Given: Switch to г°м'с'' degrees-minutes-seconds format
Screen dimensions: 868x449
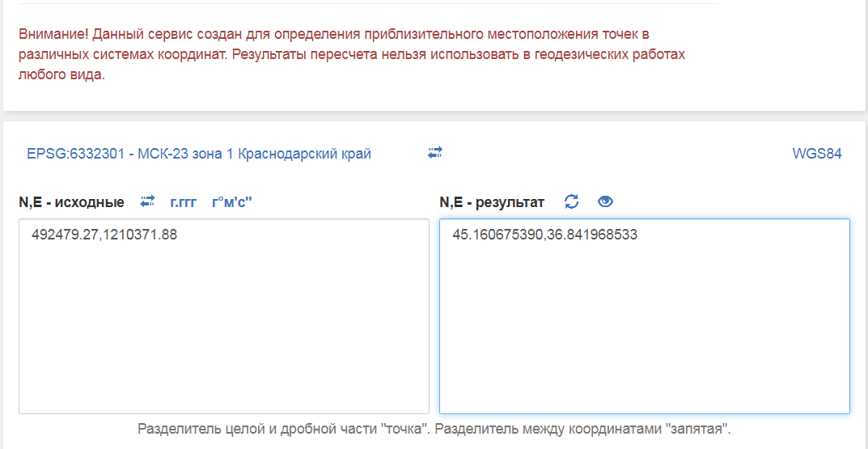Looking at the screenshot, I should coord(232,201).
